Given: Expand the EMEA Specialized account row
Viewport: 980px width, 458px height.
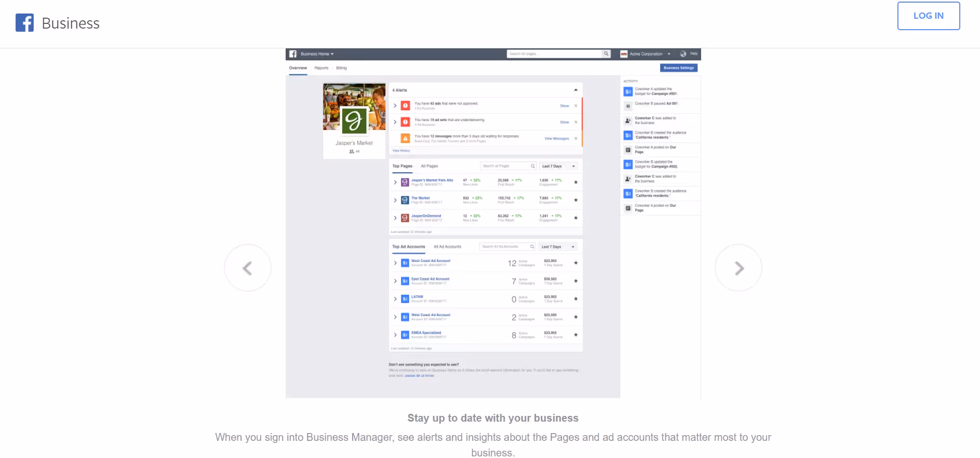Looking at the screenshot, I should (x=395, y=335).
